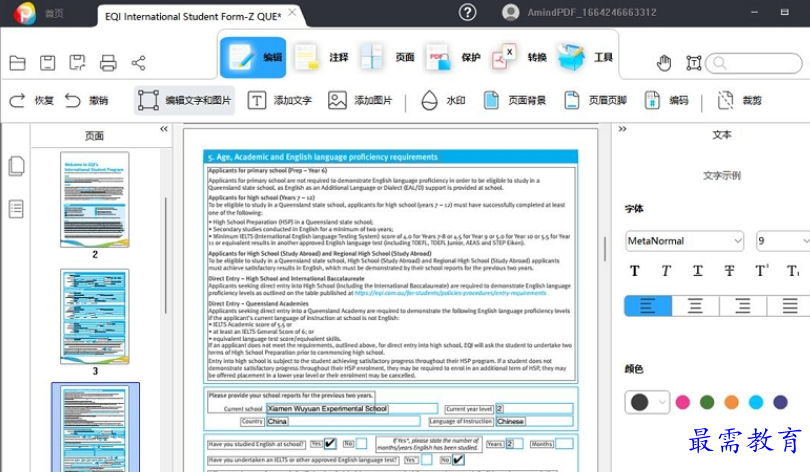The width and height of the screenshot is (810, 472).
Task: Switch to the 保护 protect tab
Action: pos(454,57)
